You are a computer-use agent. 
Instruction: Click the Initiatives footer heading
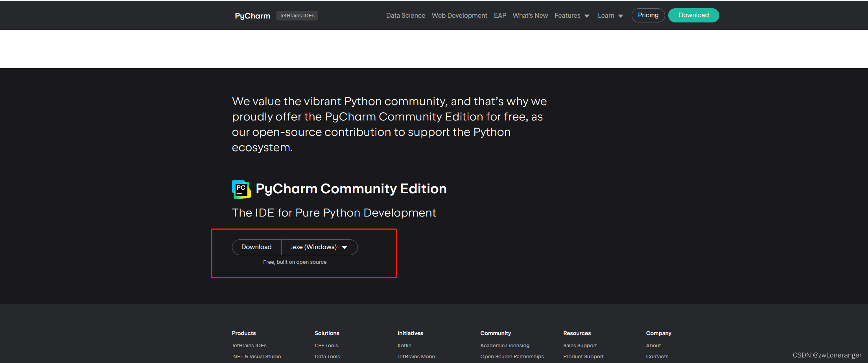click(x=410, y=333)
